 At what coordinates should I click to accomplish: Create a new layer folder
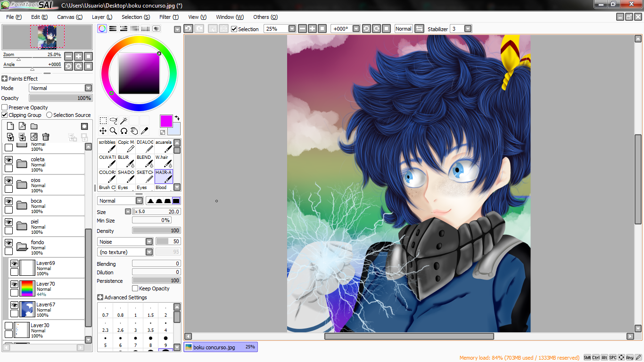[34, 126]
